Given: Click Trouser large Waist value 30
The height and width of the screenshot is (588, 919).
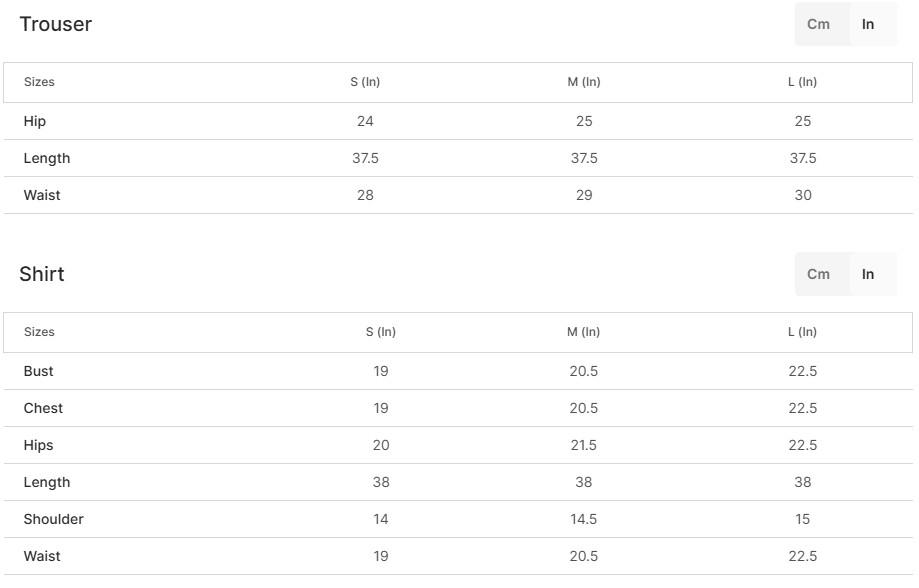Looking at the screenshot, I should pyautogui.click(x=803, y=195).
